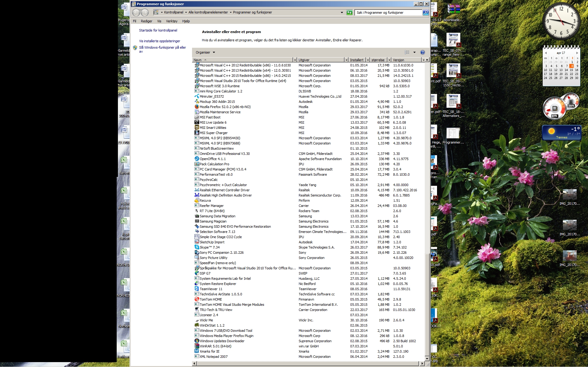
Task: Go to next month in calendar gadget
Action: tap(577, 53)
